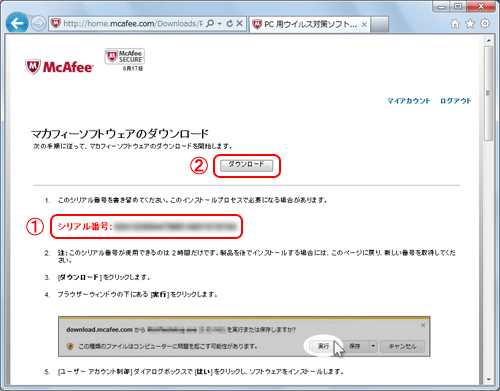The image size is (500, 391).
Task: Open the マイアカウント link
Action: pos(409,101)
